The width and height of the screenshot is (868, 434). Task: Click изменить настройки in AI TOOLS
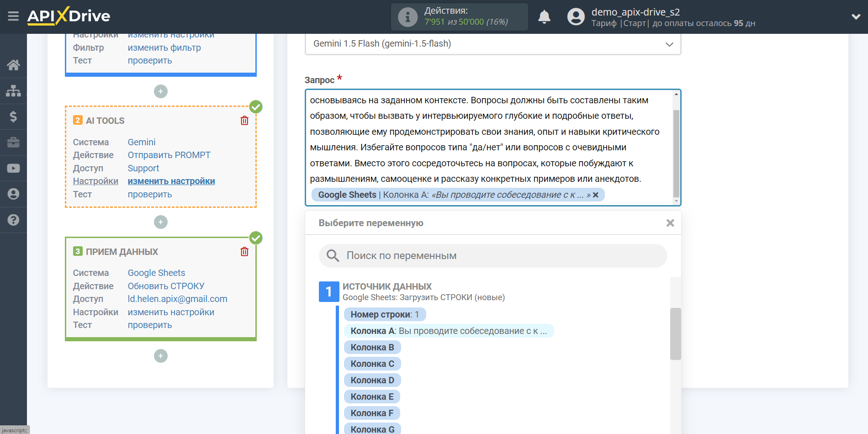point(171,181)
